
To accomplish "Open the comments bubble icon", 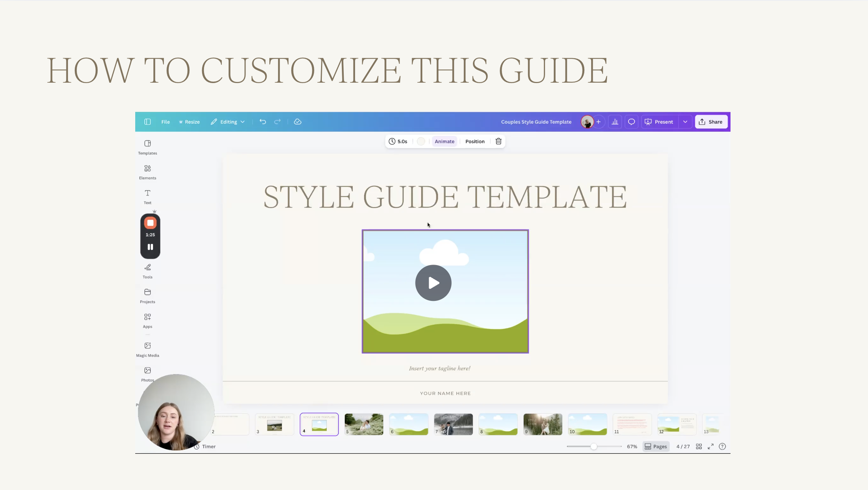I will tap(631, 122).
